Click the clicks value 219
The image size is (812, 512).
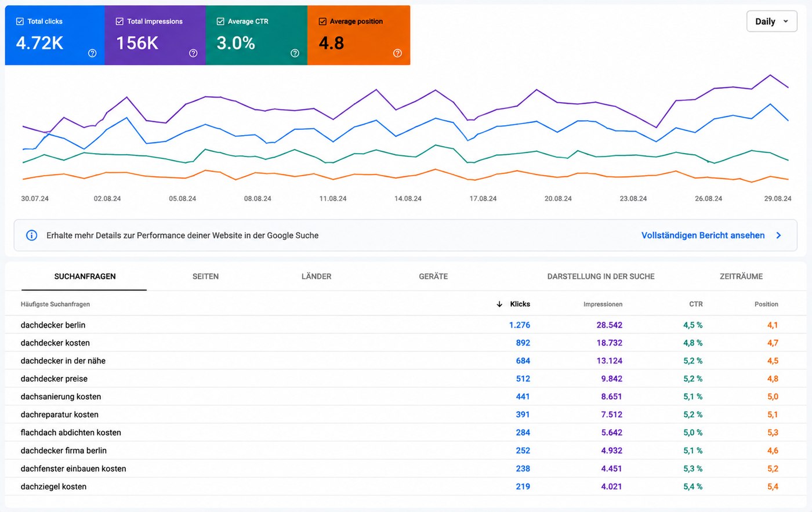click(x=523, y=487)
